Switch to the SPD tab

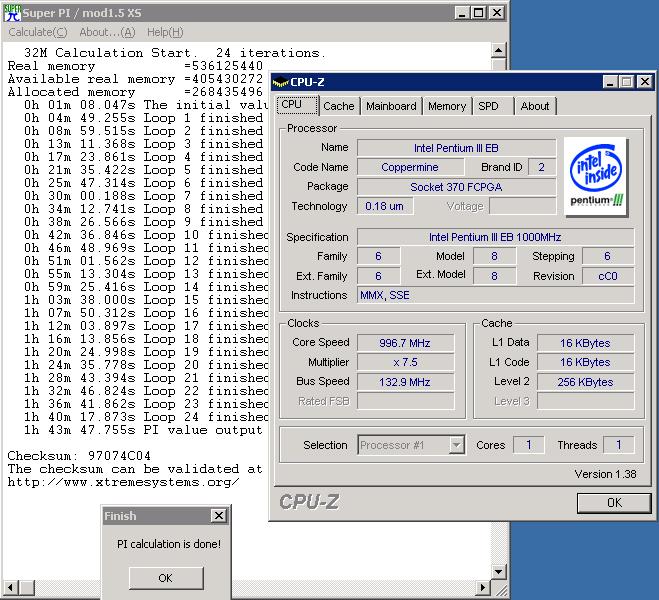pos(493,106)
